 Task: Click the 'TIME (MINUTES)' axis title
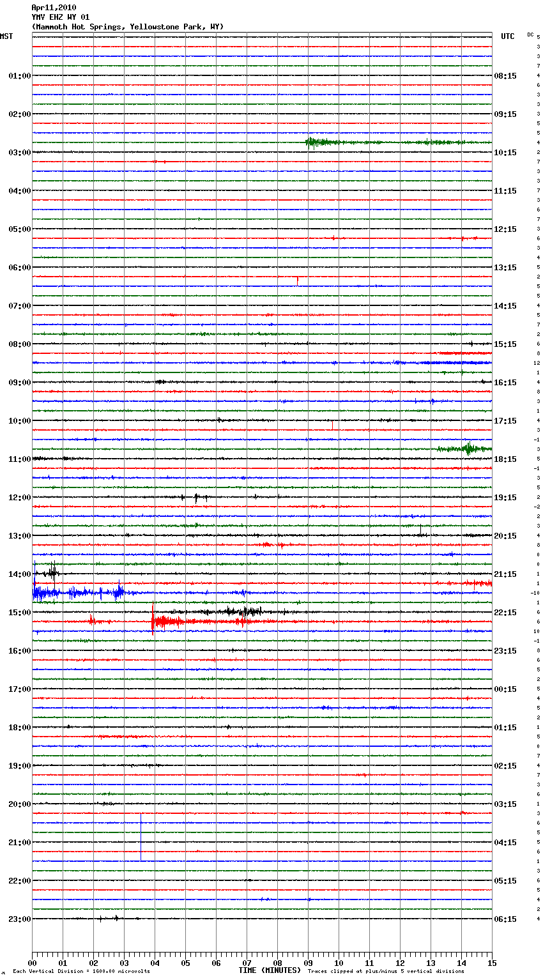click(x=270, y=970)
